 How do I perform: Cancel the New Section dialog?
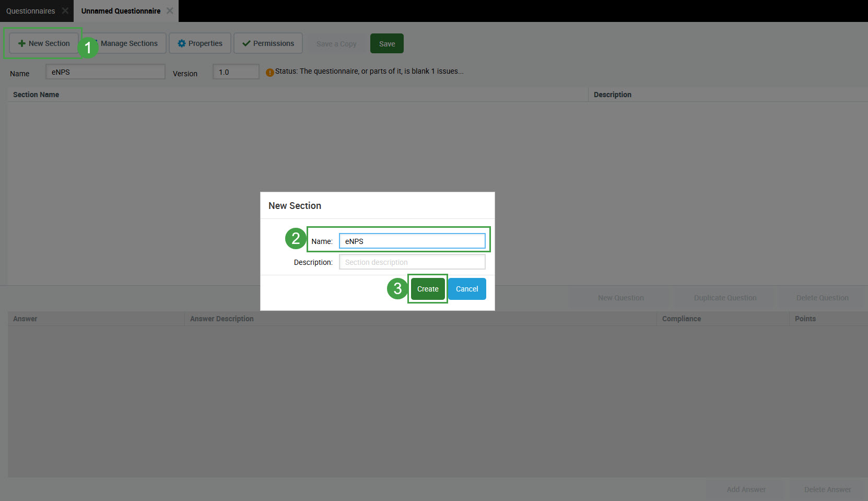tap(467, 289)
